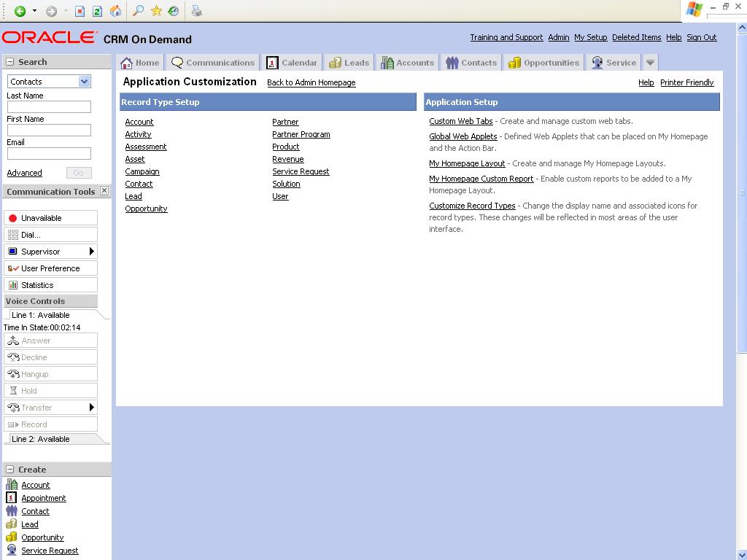Viewport: 747px width, 560px height.
Task: Open the Communications tab
Action: (x=213, y=63)
